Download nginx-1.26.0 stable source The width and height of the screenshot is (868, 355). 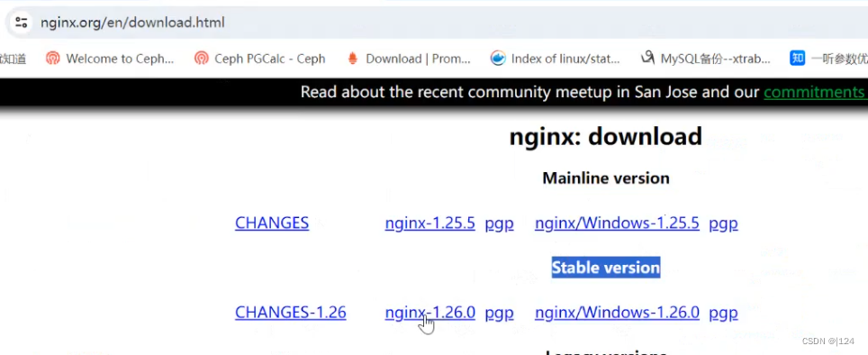point(430,313)
